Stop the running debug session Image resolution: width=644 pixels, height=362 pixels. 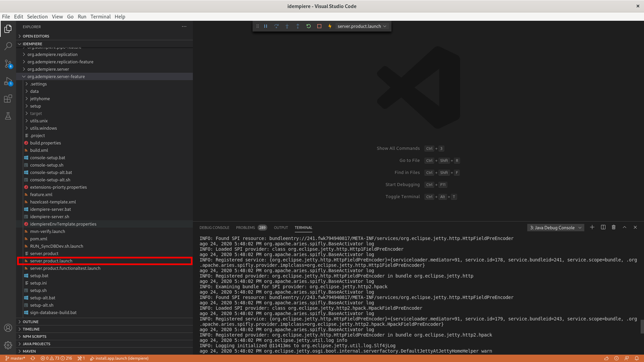tap(319, 26)
